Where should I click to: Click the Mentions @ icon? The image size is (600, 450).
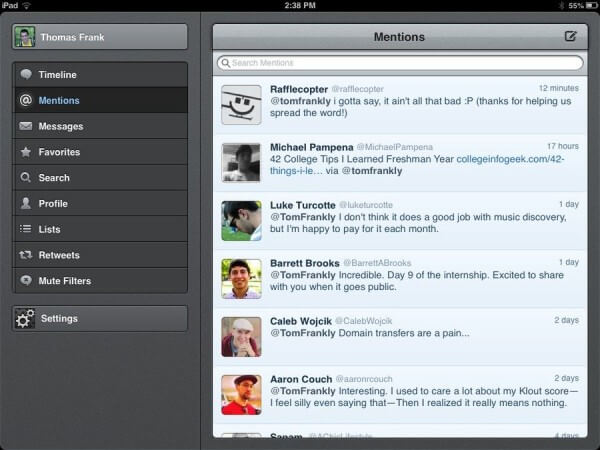click(26, 100)
